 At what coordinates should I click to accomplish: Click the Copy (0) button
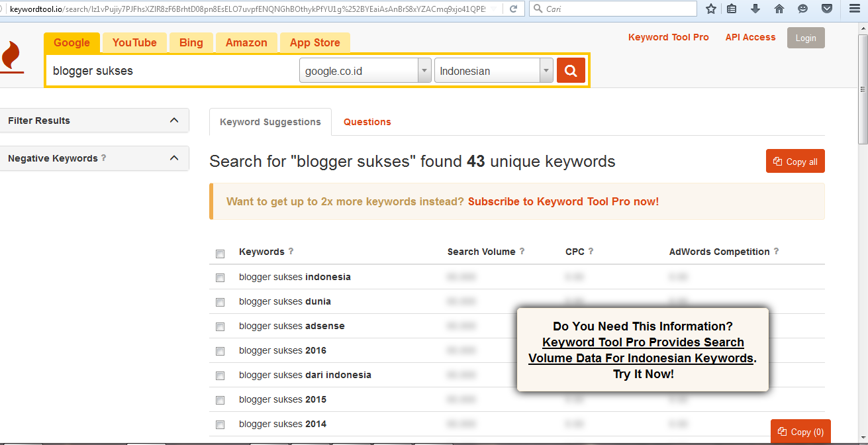(800, 432)
